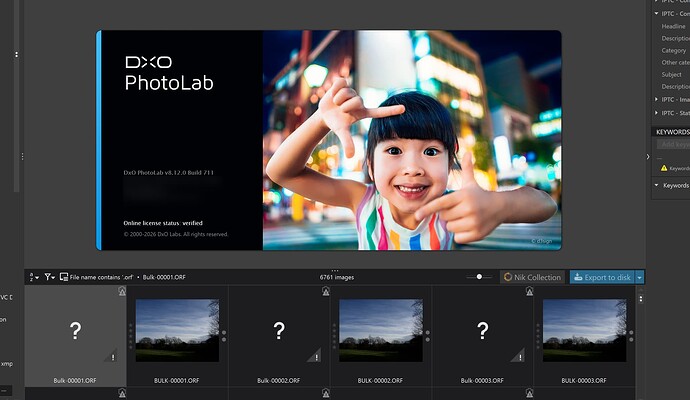
Task: Click the keywords yellow warning triangle
Action: pos(660,168)
